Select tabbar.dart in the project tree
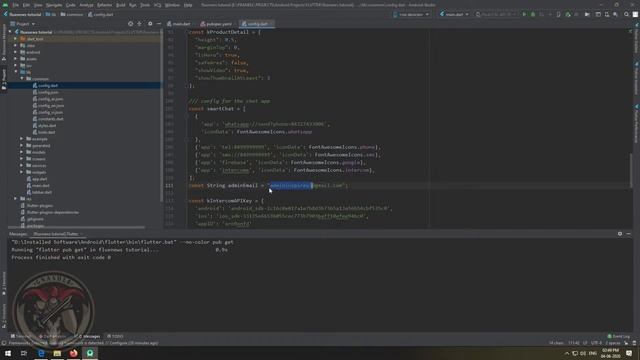 42,192
